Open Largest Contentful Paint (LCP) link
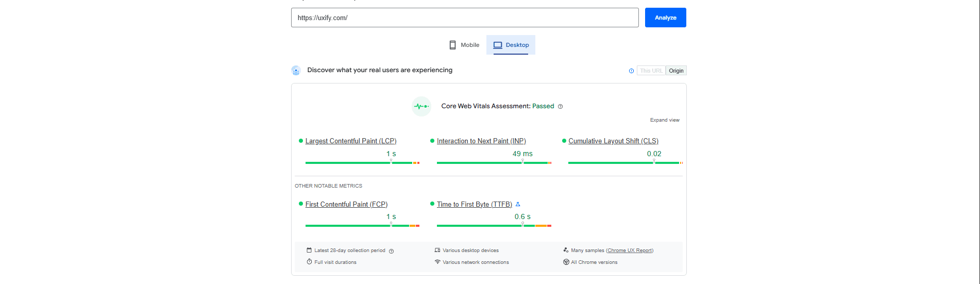980x284 pixels. [351, 141]
